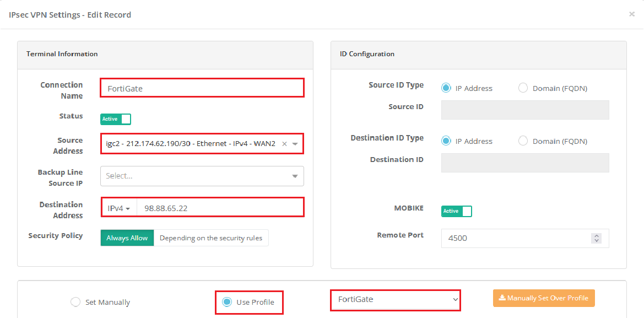Open the FortiGate profile dropdown

pyautogui.click(x=396, y=299)
